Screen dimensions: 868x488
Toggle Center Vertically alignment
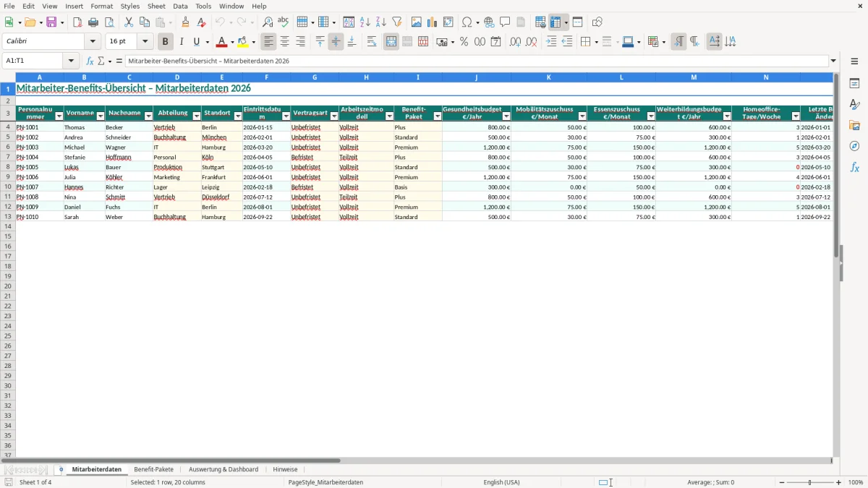click(336, 42)
